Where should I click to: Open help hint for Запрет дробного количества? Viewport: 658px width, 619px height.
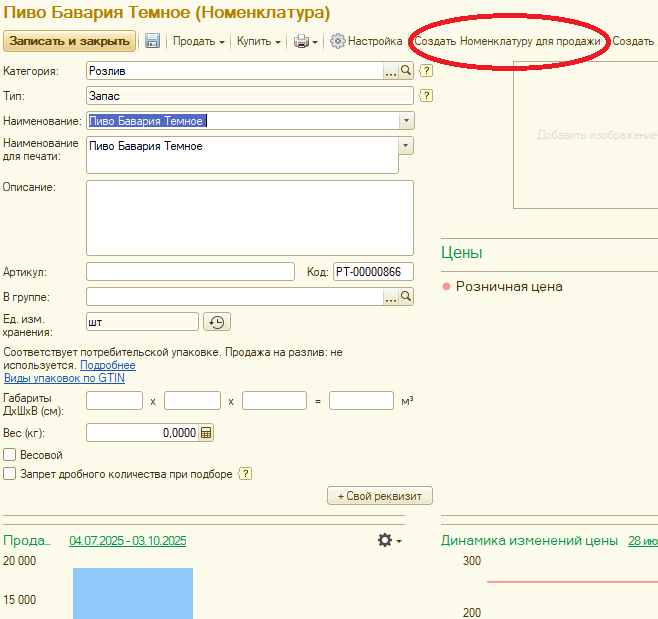(x=245, y=474)
